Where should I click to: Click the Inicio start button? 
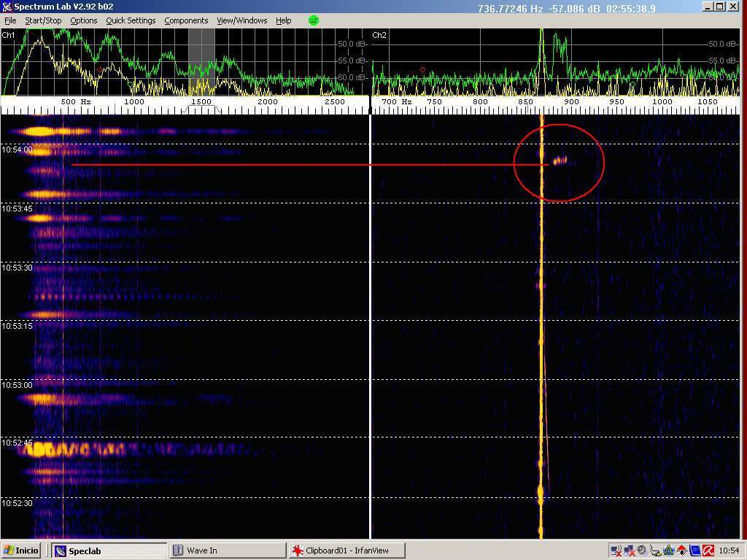(x=21, y=551)
